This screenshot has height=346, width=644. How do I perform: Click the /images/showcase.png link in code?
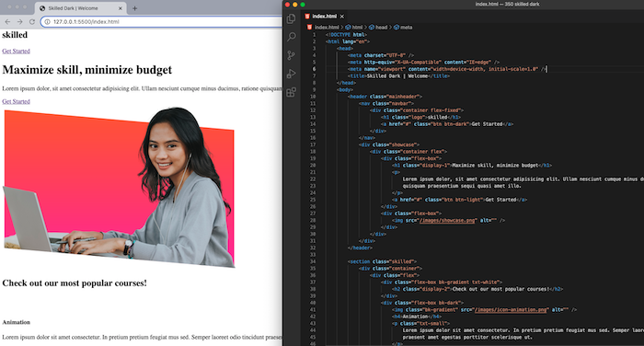point(447,220)
